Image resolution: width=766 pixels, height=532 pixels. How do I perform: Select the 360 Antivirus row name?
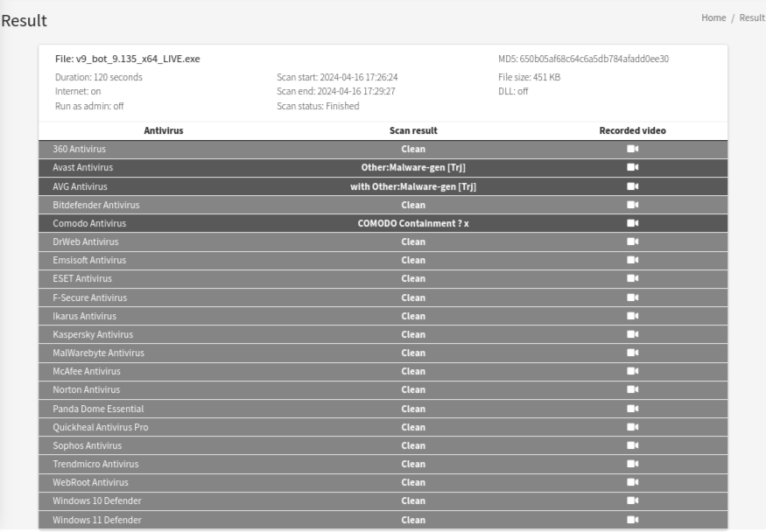[x=79, y=149]
